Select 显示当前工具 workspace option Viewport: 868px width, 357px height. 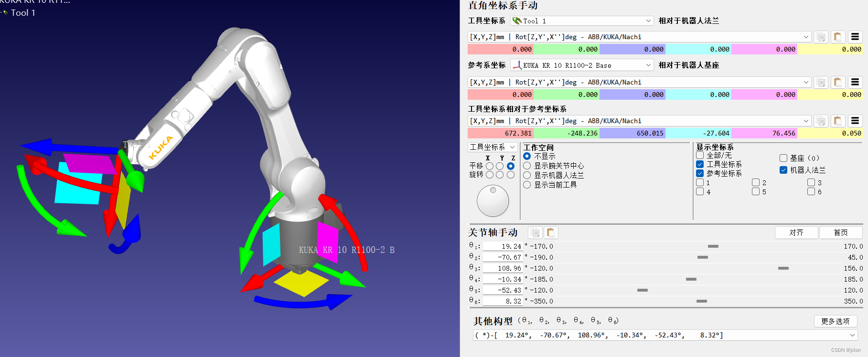527,185
